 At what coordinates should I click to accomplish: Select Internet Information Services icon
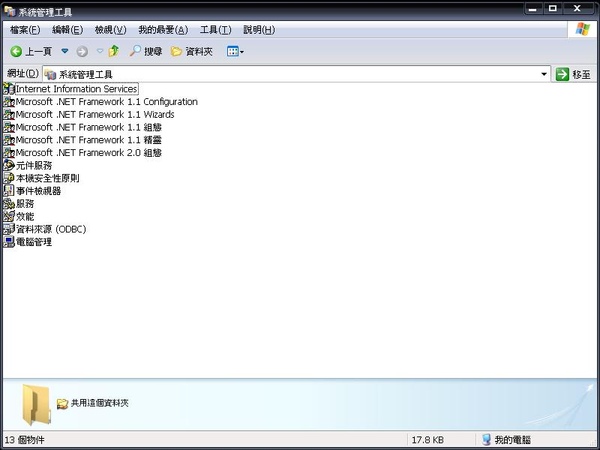click(9, 89)
